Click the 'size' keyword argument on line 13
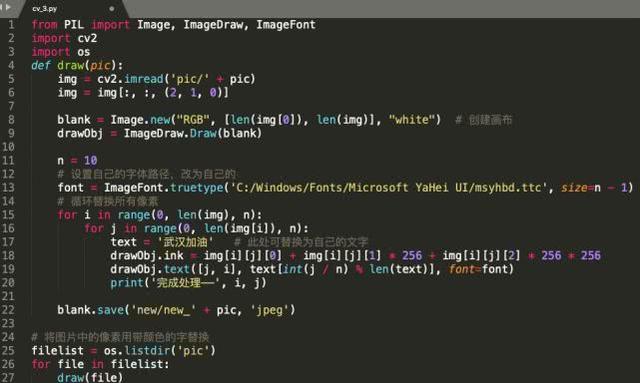This screenshot has width=640, height=383. tap(574, 187)
